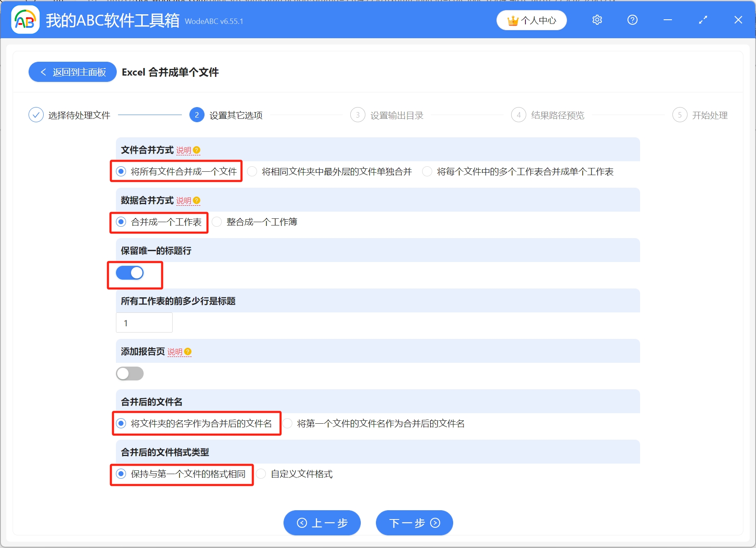Click the 上一步 button
The image size is (756, 548).
tap(322, 523)
